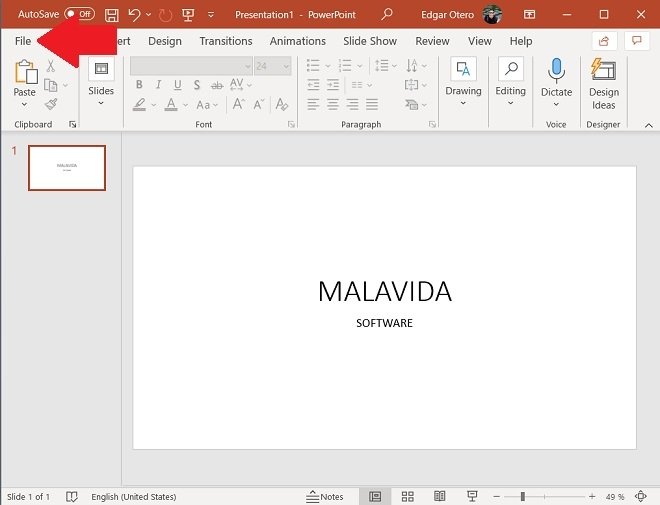
Task: Toggle Bold formatting
Action: click(139, 85)
